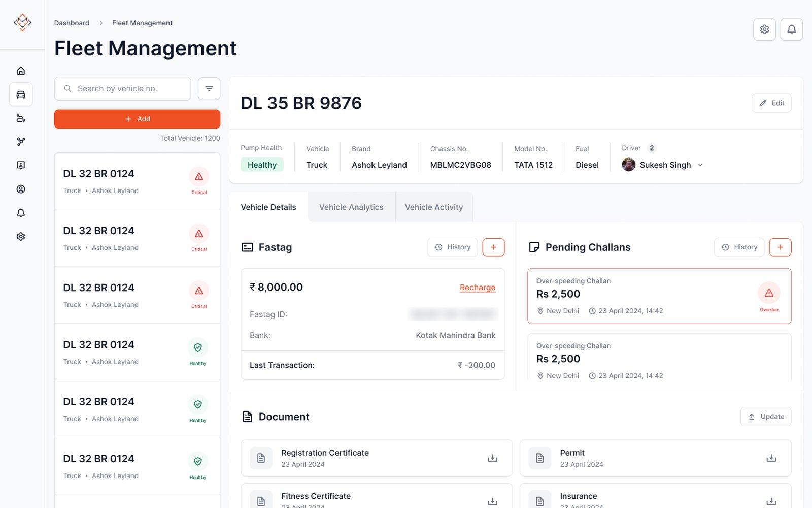Add a new Fastag with plus button
Screen dimensions: 812x508
pyautogui.click(x=493, y=247)
